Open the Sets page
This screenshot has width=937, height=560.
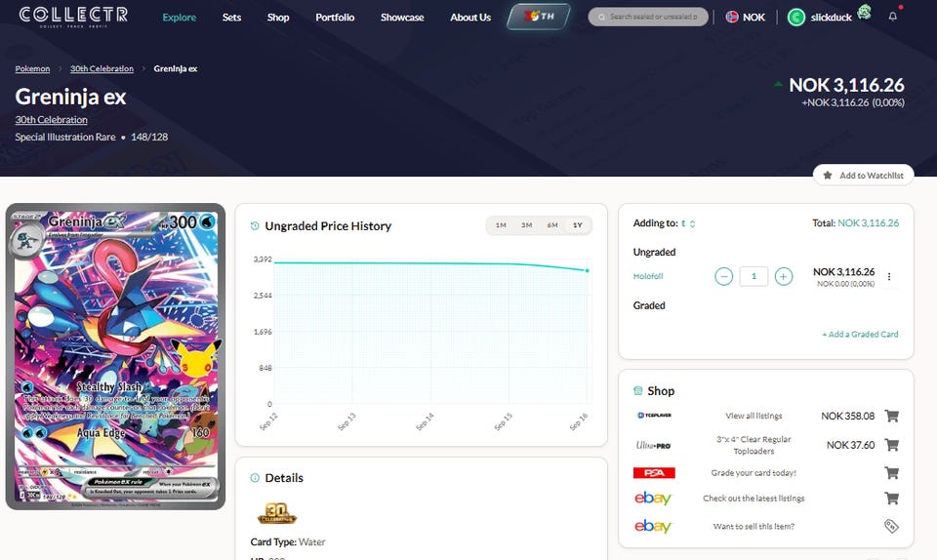point(231,18)
